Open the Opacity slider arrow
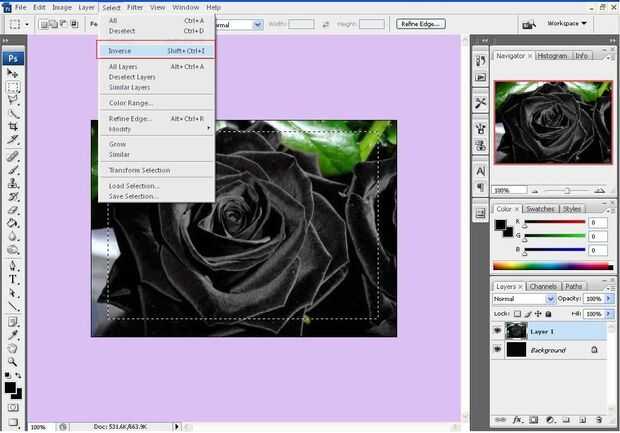 (x=609, y=299)
